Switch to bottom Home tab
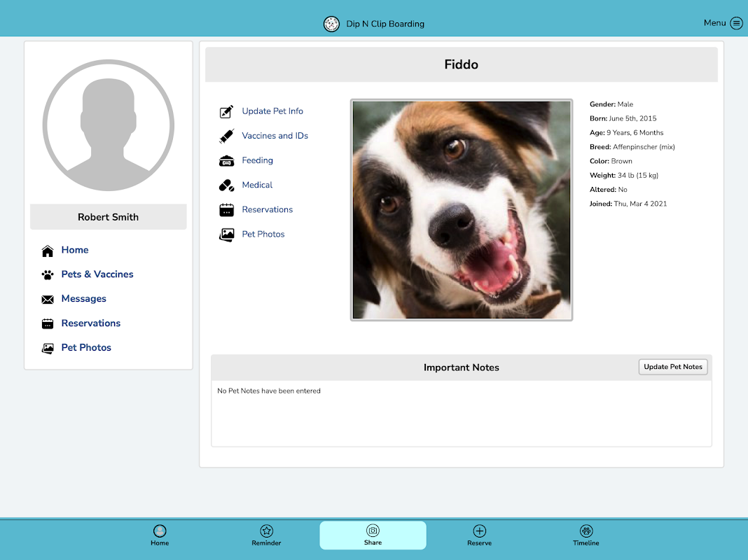Screen dimensions: 748x560 (160, 535)
